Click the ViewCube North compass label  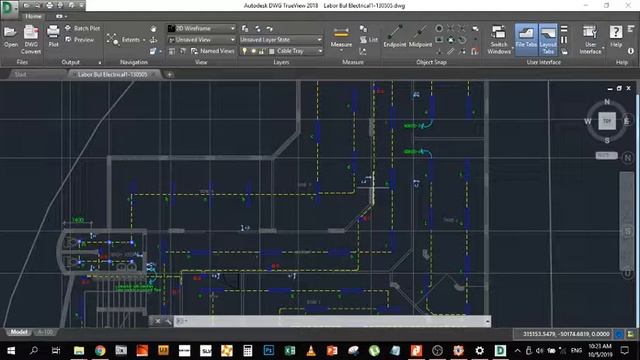pyautogui.click(x=607, y=101)
